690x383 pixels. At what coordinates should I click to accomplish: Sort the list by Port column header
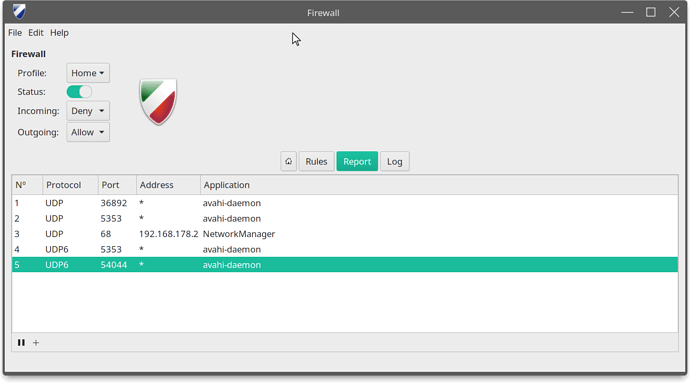pos(117,185)
